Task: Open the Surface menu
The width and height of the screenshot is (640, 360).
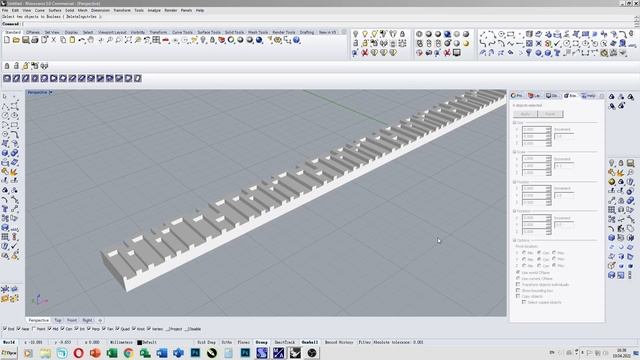Action: point(55,10)
